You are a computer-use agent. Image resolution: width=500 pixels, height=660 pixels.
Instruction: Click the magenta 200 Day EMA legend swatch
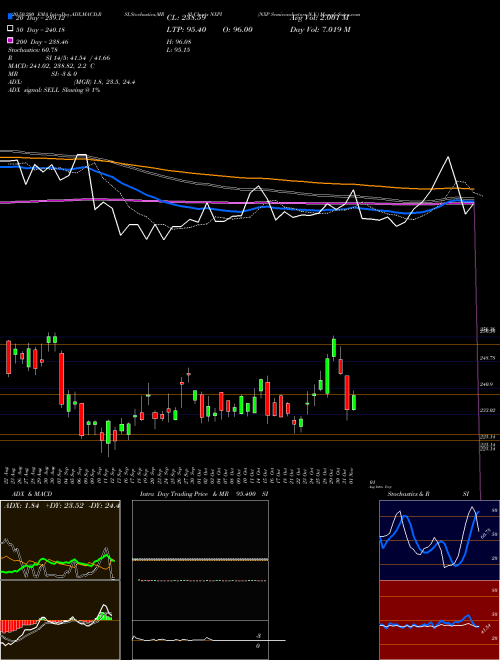(11, 41)
